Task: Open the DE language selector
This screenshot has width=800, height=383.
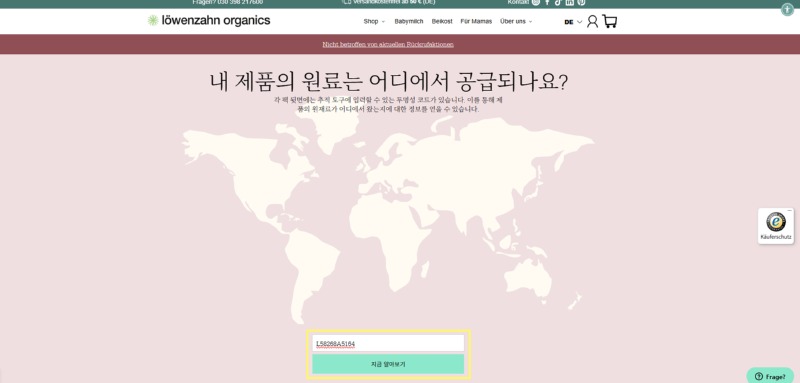Action: click(x=573, y=22)
